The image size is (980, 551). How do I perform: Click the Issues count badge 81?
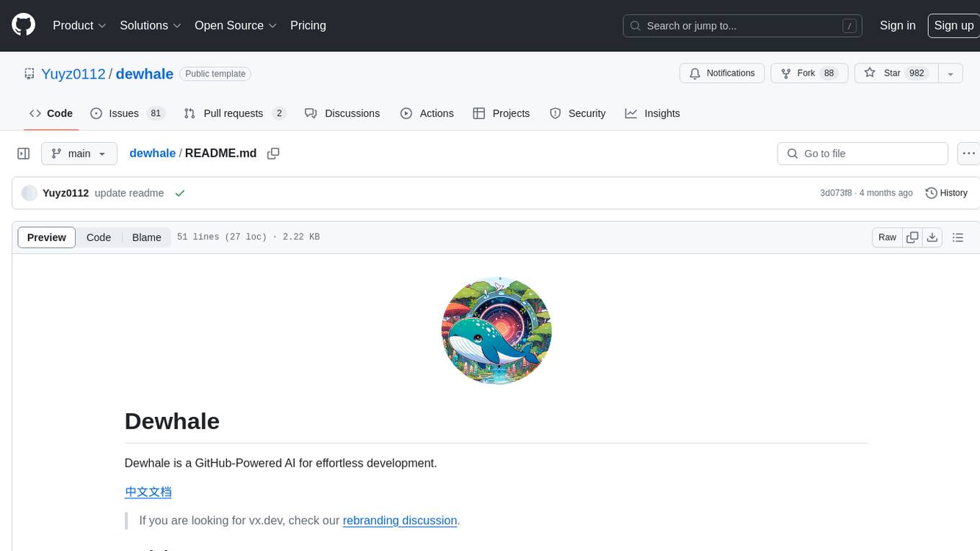(155, 113)
